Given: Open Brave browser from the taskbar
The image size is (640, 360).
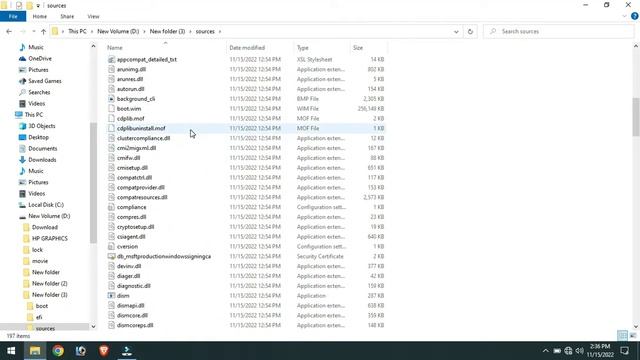Looking at the screenshot, I should tap(104, 351).
